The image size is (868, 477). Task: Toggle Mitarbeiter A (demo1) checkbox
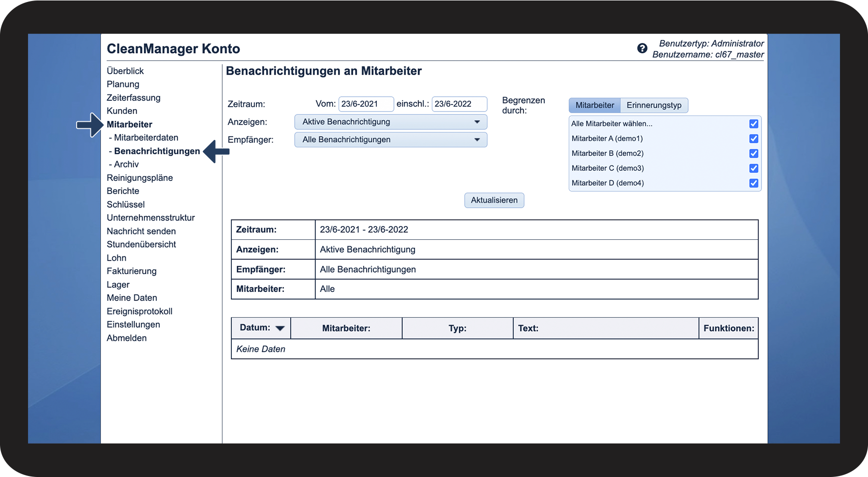(x=753, y=139)
